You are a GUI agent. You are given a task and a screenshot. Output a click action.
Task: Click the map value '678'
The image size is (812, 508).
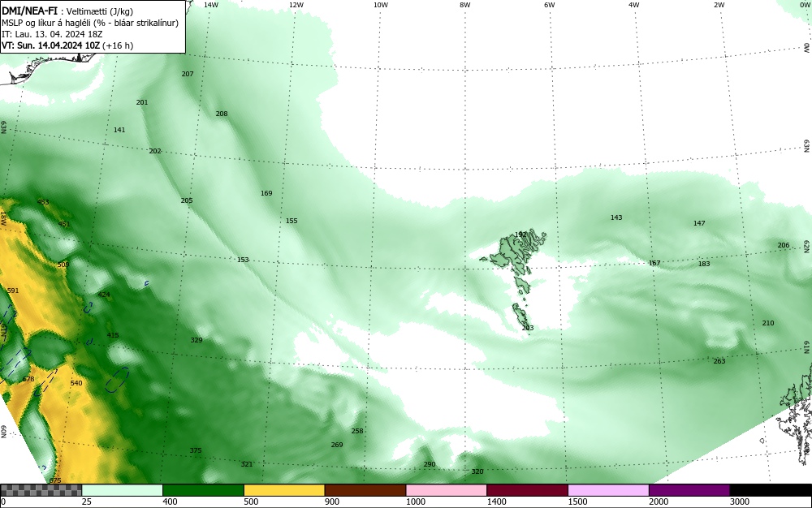click(x=28, y=379)
